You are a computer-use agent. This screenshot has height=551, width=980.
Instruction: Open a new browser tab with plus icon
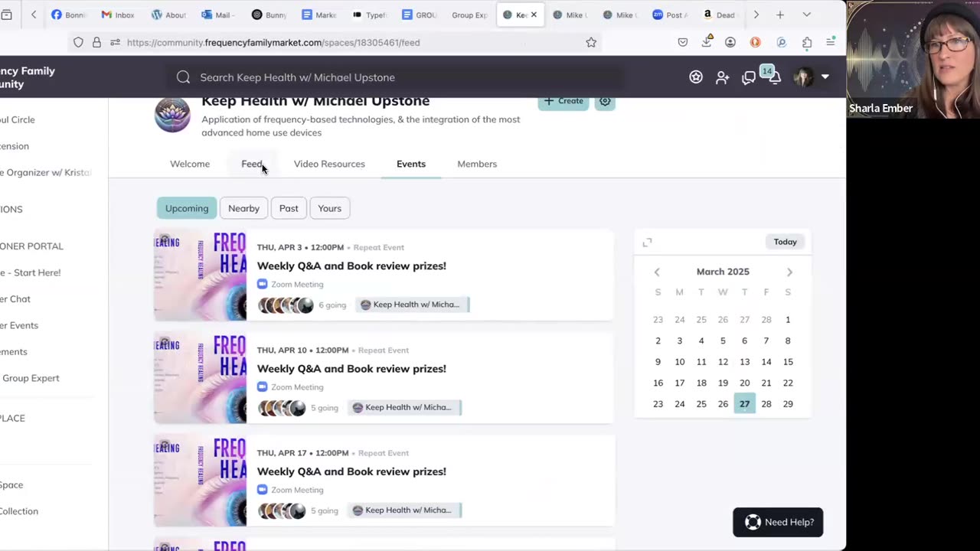click(779, 15)
